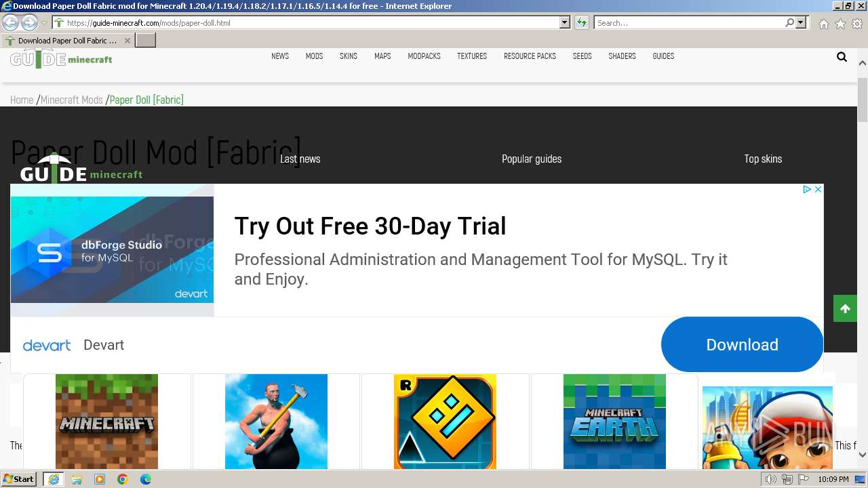
Task: Click the Paper Doll [Fabric] breadcrumb
Action: (146, 100)
